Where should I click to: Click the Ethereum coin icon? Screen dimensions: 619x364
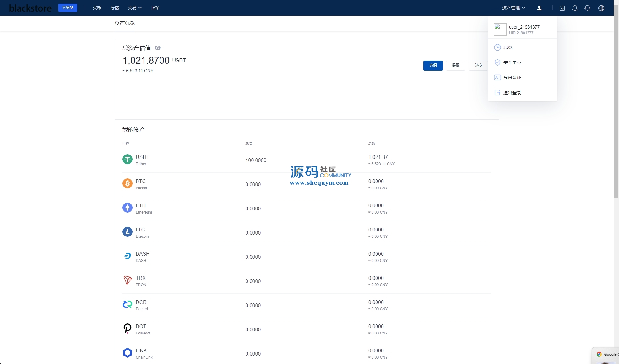coord(127,208)
